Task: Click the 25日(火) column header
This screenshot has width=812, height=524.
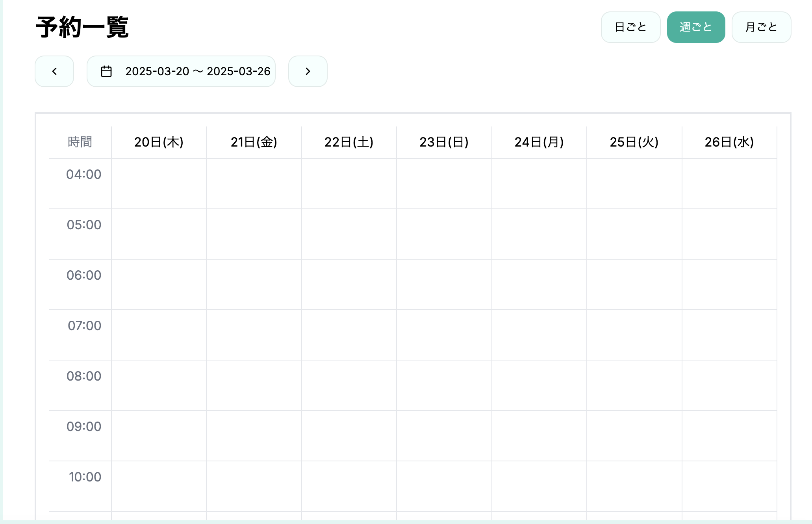Action: [634, 142]
